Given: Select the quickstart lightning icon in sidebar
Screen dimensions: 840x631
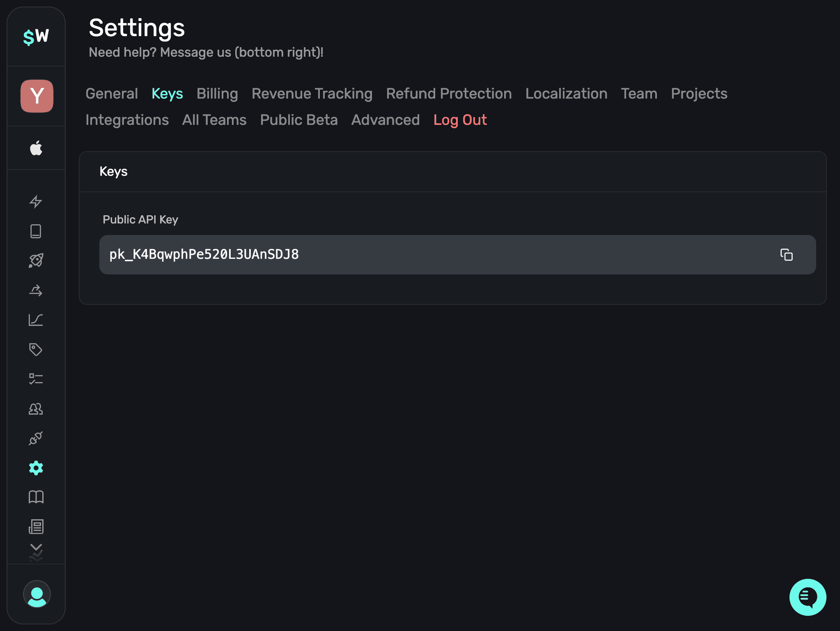Looking at the screenshot, I should 36,202.
